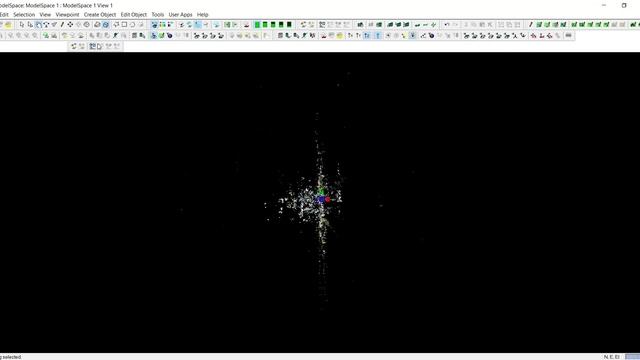Screen dimensions: 640x360
Task: Select the red handle of the axis triad
Action: coord(328,199)
